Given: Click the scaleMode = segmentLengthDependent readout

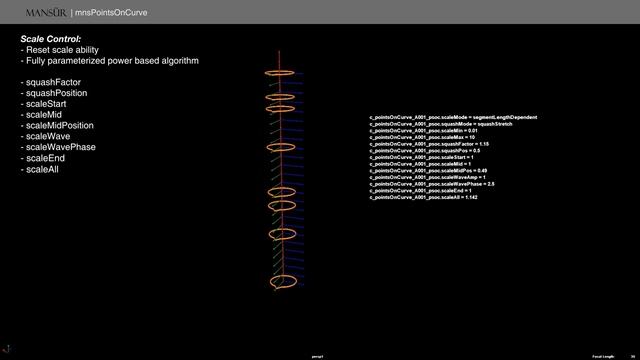Looking at the screenshot, I should [x=453, y=118].
